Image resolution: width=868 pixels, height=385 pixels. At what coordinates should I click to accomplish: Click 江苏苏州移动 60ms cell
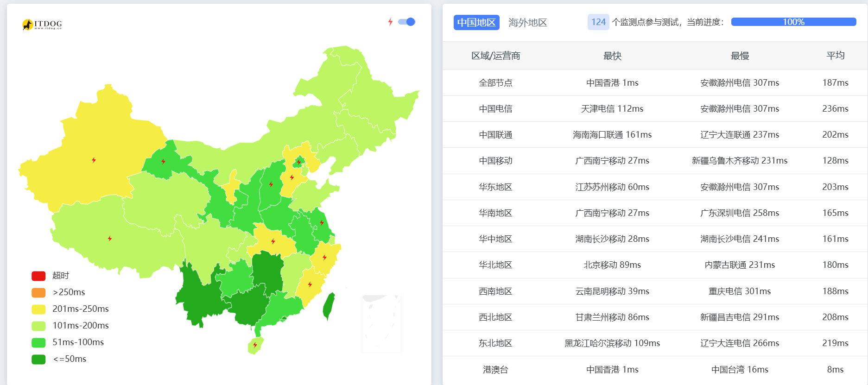(612, 187)
